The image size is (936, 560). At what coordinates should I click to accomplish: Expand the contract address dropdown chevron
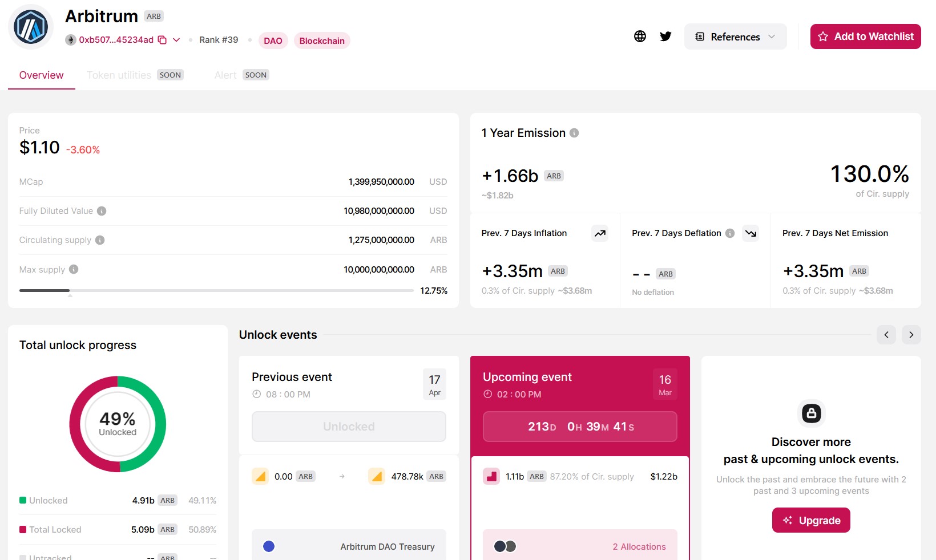(176, 40)
